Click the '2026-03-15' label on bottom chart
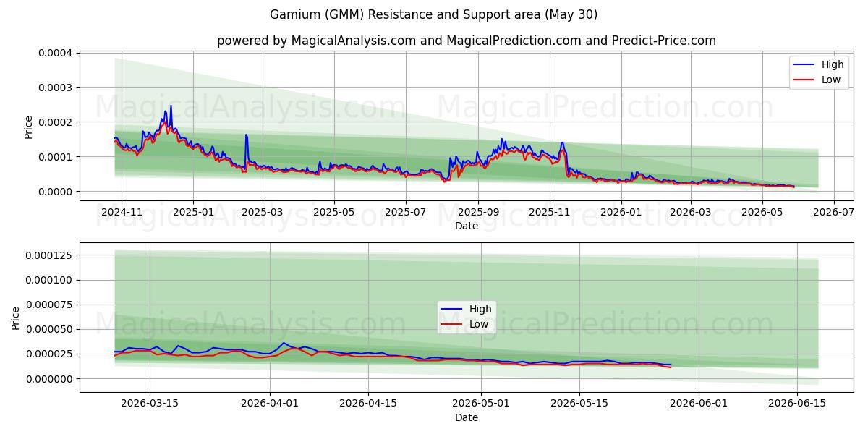This screenshot has height=434, width=868. tap(150, 404)
